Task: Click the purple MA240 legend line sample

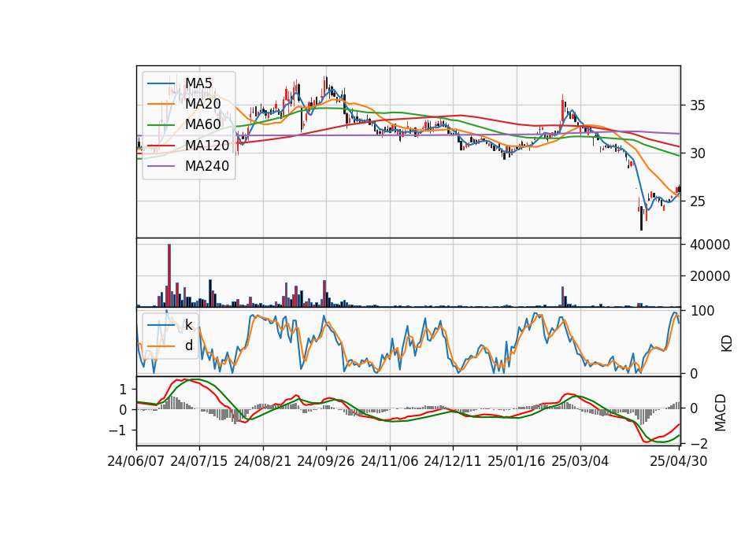Action: click(x=161, y=166)
